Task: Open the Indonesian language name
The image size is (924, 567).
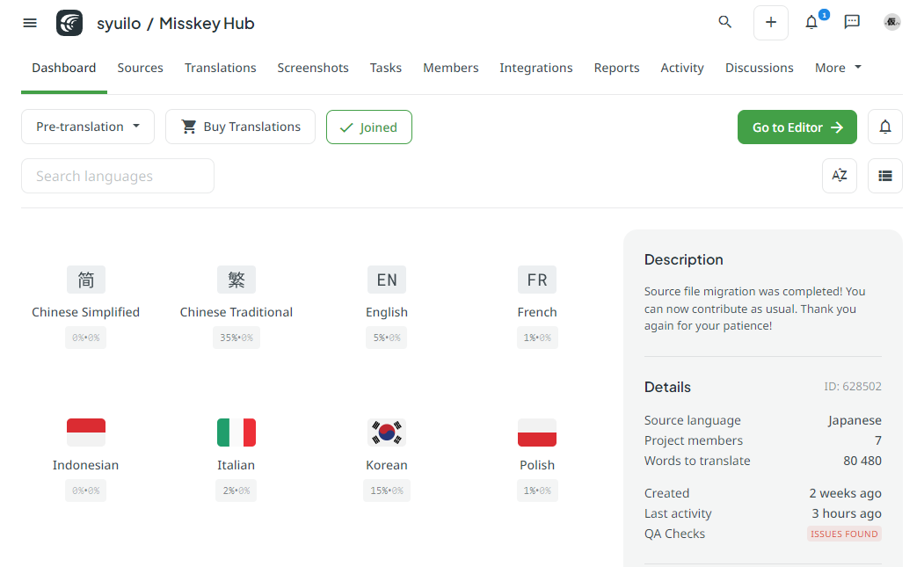Action: [86, 465]
